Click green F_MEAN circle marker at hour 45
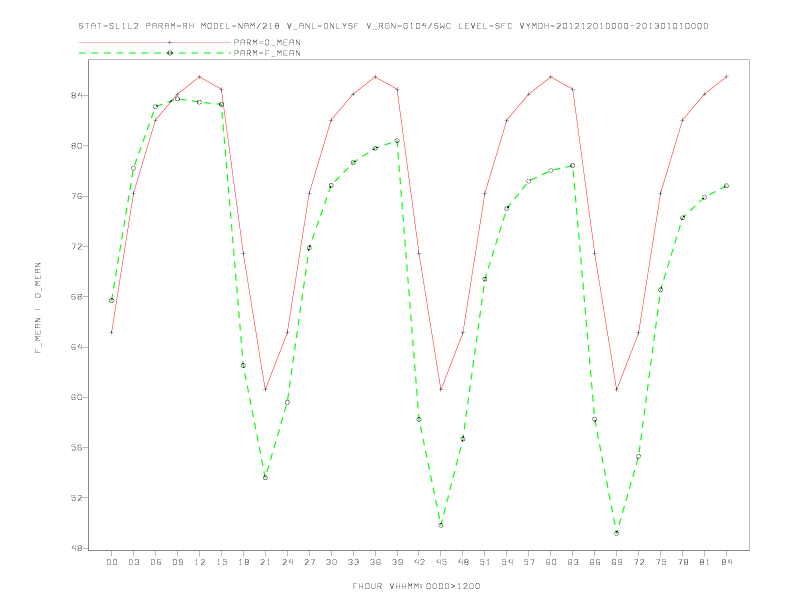 pos(441,525)
